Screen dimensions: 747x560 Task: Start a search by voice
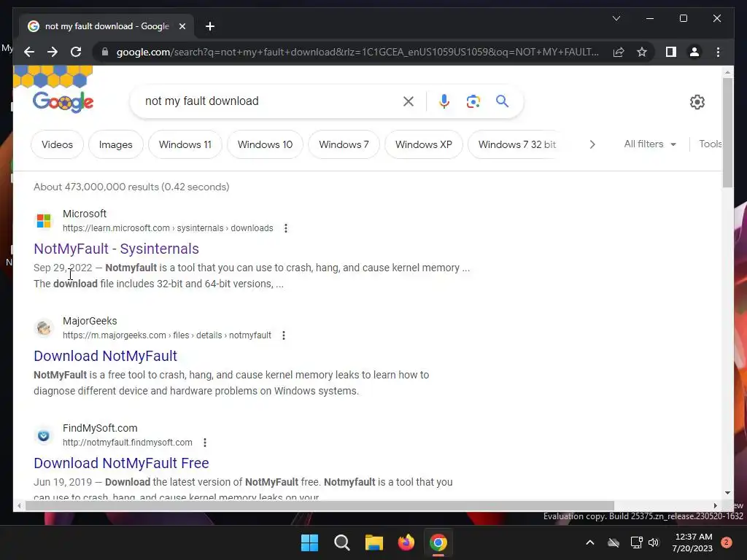click(x=444, y=101)
